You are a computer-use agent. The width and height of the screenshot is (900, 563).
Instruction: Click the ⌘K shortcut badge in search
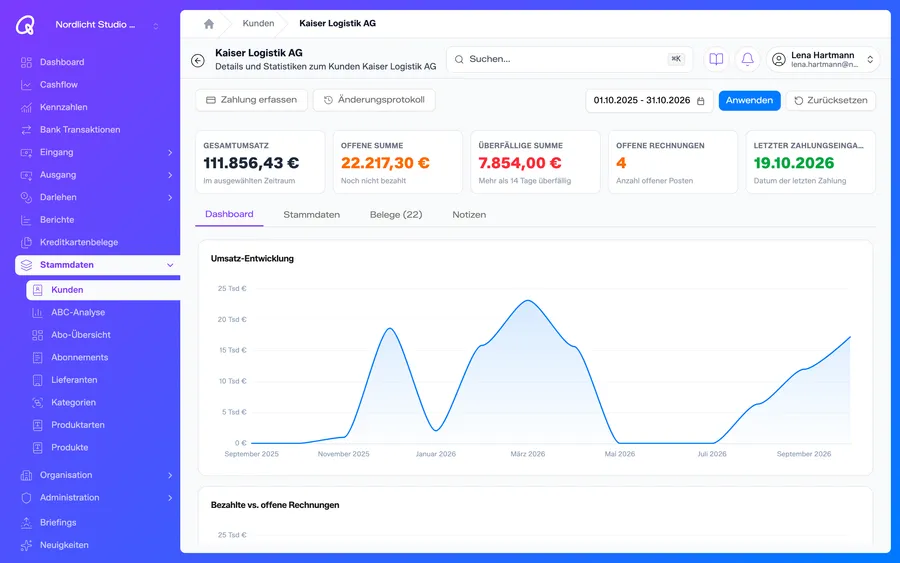click(x=676, y=59)
